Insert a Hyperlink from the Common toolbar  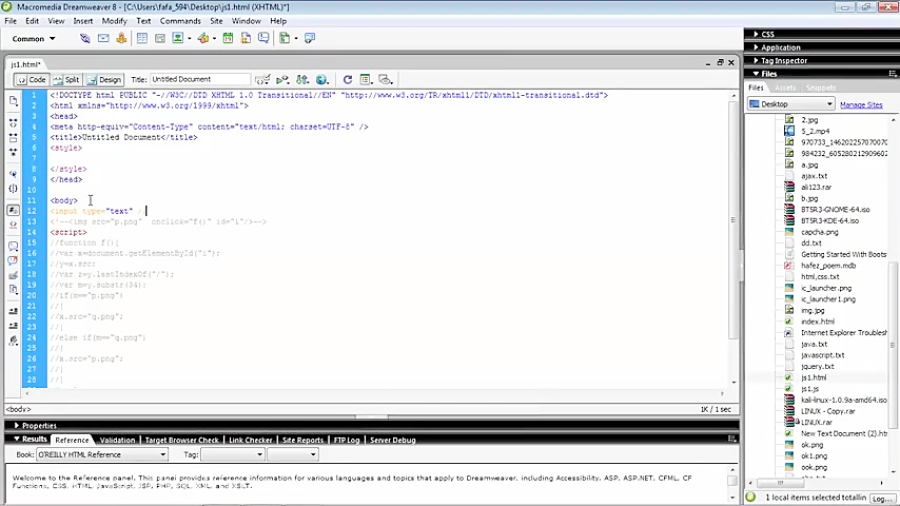coord(85,38)
